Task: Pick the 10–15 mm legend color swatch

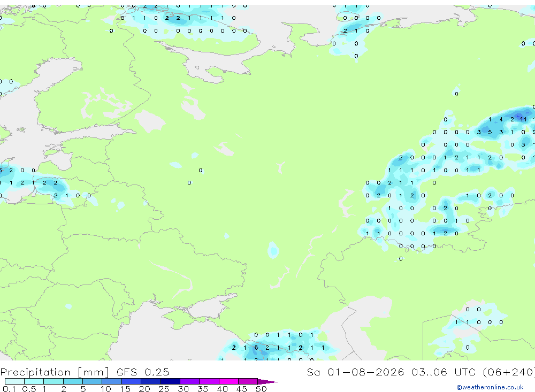Action: point(112,381)
